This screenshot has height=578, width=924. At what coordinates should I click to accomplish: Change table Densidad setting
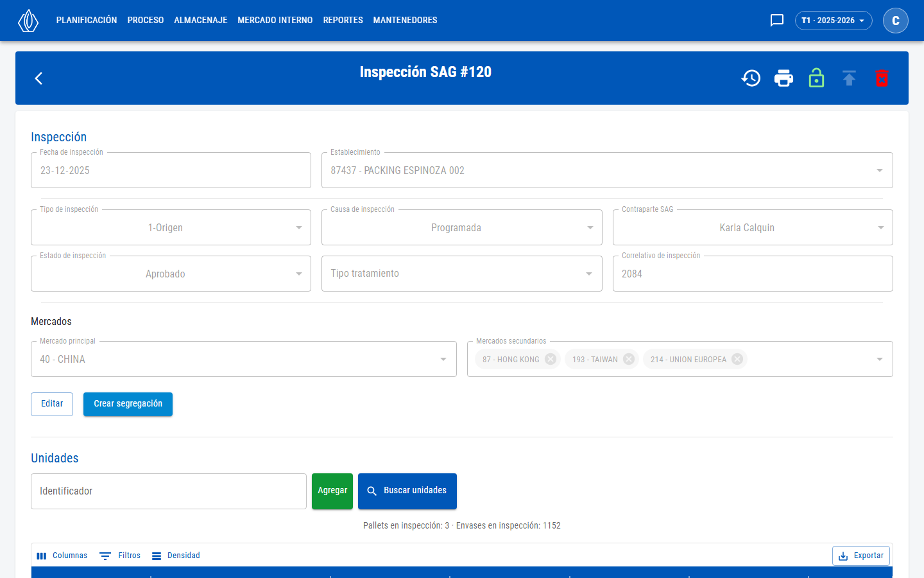(176, 556)
